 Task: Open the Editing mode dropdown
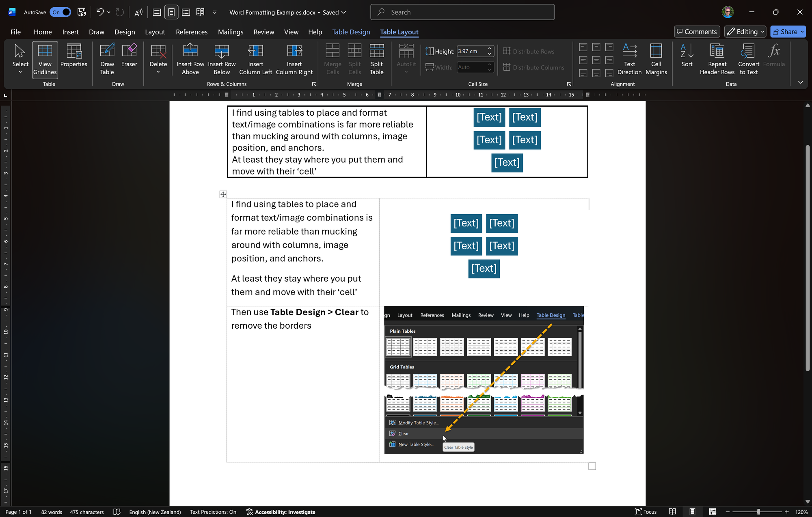pyautogui.click(x=745, y=32)
